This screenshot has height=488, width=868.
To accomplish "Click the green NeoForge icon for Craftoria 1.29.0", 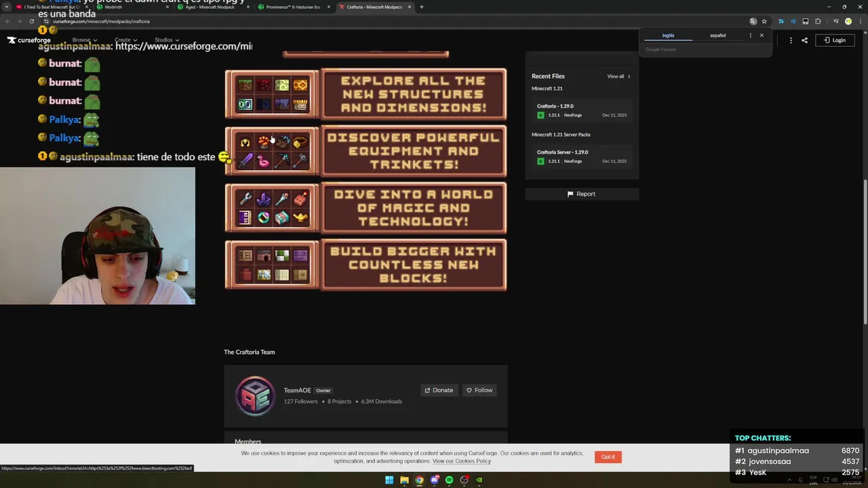I will click(540, 115).
